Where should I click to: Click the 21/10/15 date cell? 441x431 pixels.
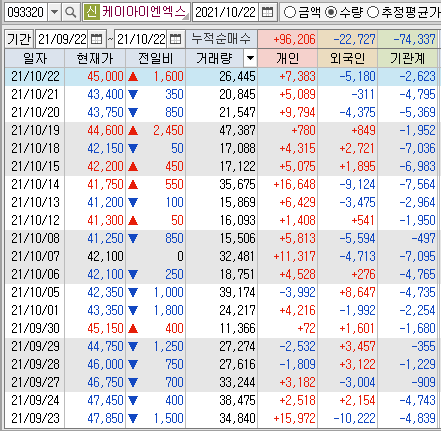point(35,167)
